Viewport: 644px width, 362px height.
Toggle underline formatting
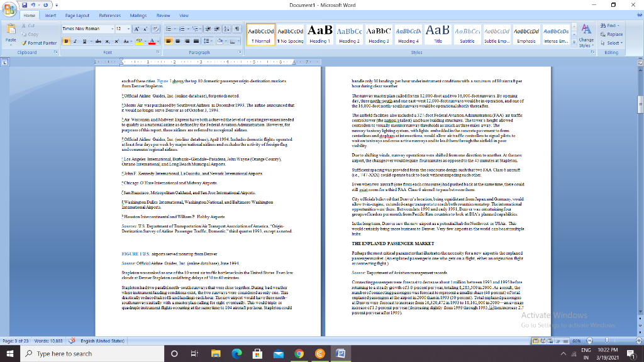coord(84,41)
